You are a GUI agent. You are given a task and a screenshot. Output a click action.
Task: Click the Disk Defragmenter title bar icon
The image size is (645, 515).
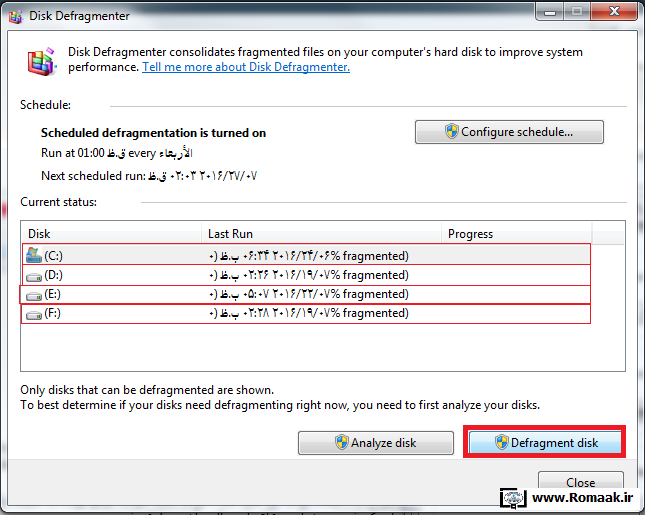click(16, 16)
